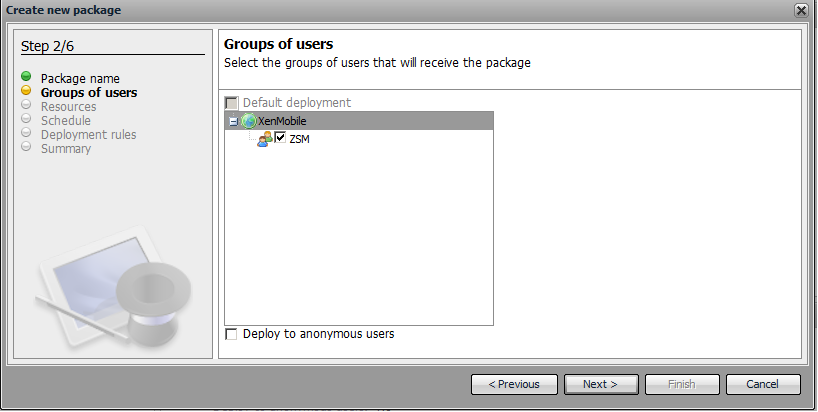Viewport: 818px width, 412px height.
Task: Close the Create new package dialog
Action: (801, 9)
